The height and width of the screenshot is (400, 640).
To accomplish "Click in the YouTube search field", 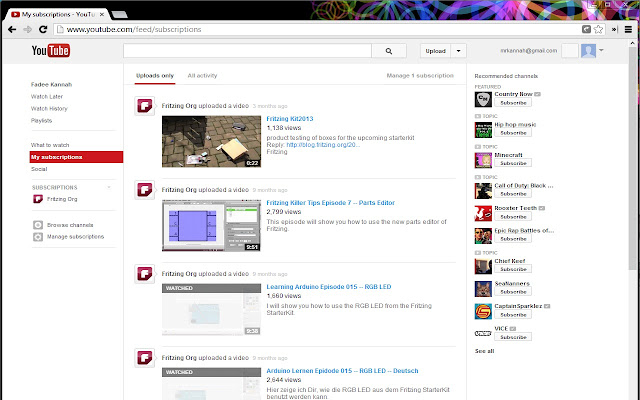I will [x=247, y=51].
